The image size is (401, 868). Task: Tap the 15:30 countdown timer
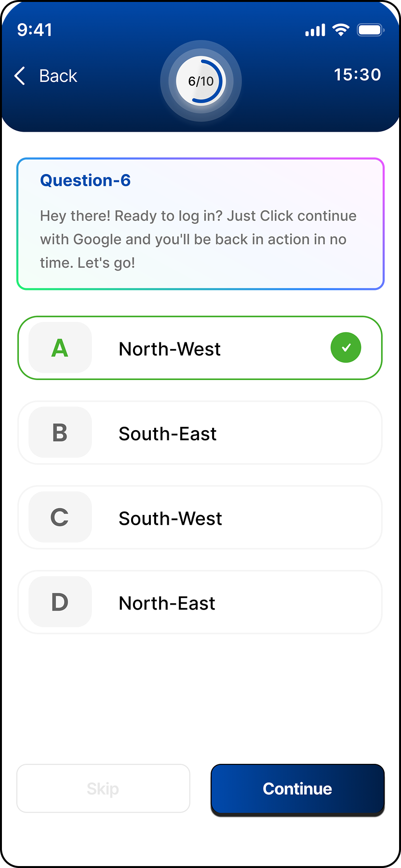click(358, 75)
